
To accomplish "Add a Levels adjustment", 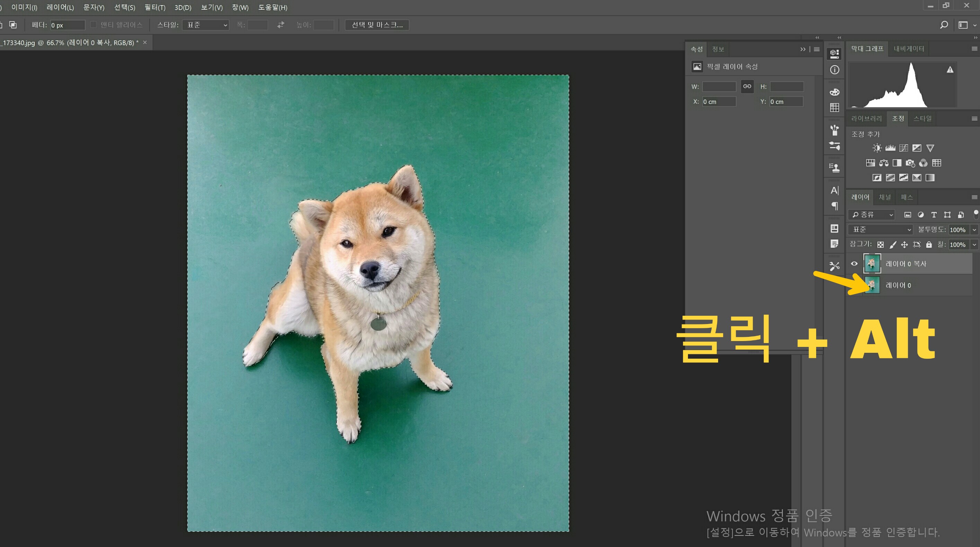I will point(890,148).
